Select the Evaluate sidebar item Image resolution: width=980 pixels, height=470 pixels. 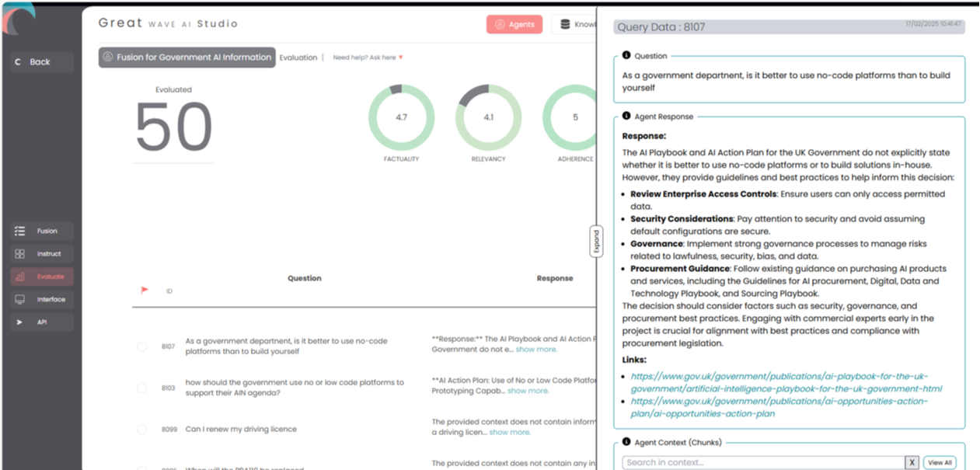point(42,277)
